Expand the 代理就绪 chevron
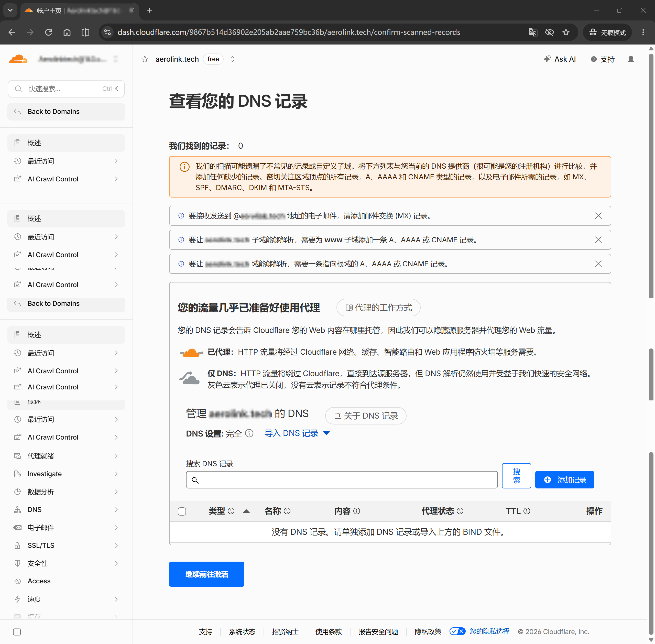Viewport: 655px width, 644px height. pos(116,456)
